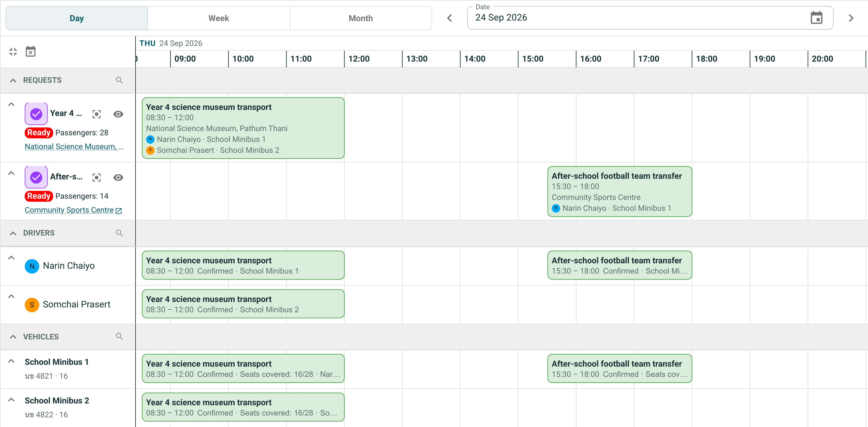Open Narin Chaiyo's football transfer booking
This screenshot has width=868, height=427.
(x=620, y=265)
